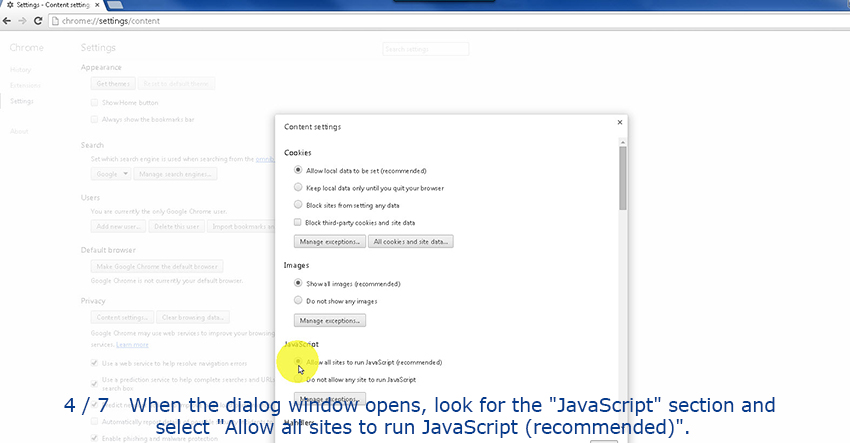Image resolution: width=850 pixels, height=443 pixels.
Task: Choose Block sites from setting any data
Action: 298,204
